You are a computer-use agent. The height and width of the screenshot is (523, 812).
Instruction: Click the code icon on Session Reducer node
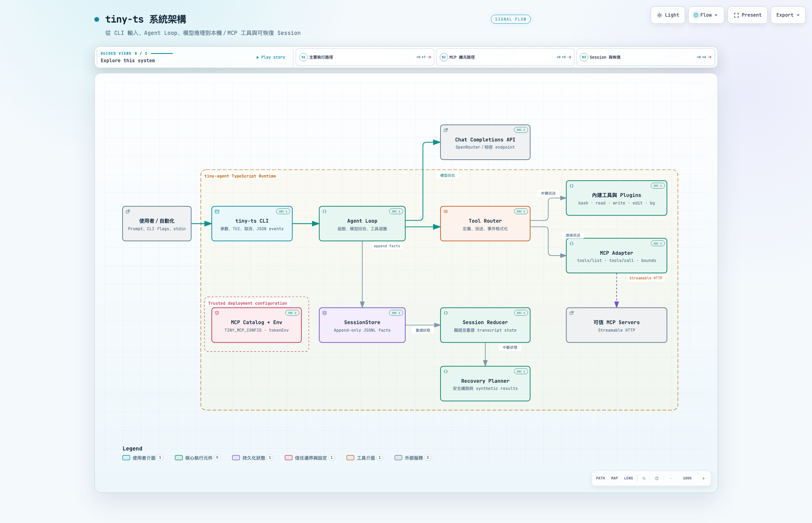tap(446, 313)
